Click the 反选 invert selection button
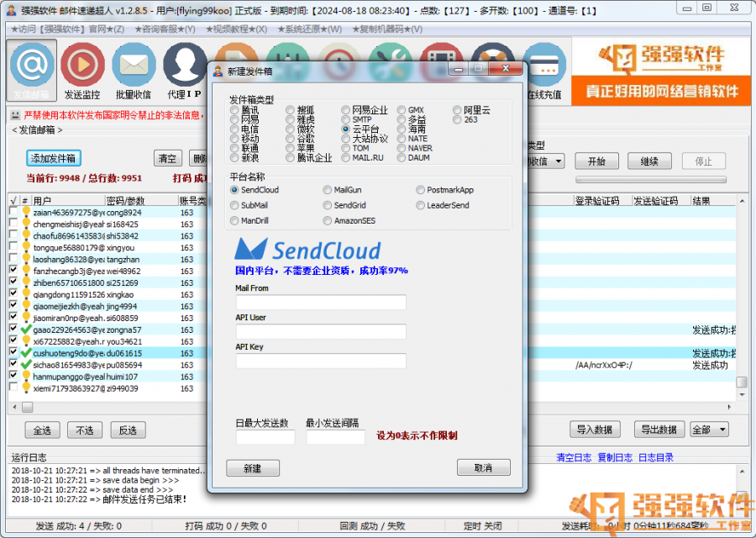This screenshot has width=756, height=538. (x=128, y=430)
